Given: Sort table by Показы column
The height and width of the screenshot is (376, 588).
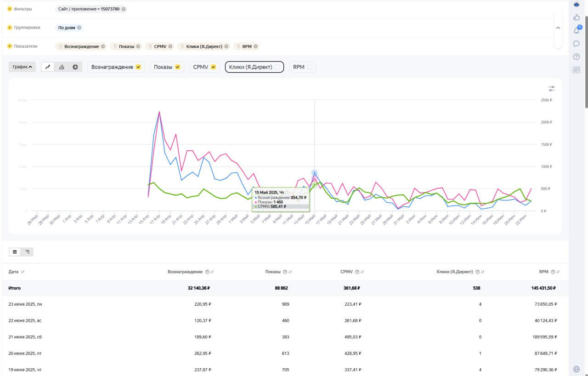Looking at the screenshot, I should (x=291, y=272).
